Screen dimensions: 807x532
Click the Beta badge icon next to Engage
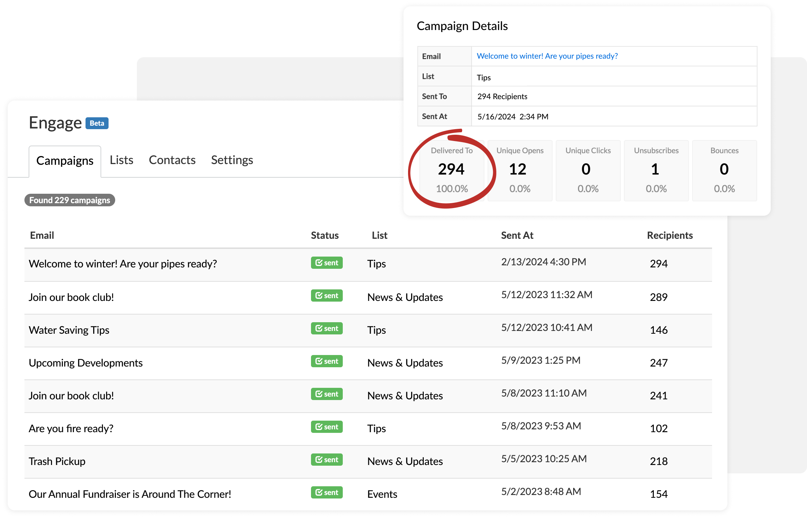96,122
